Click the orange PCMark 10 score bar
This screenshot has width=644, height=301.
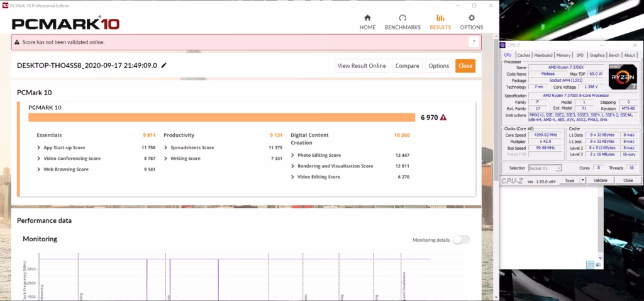click(x=222, y=118)
